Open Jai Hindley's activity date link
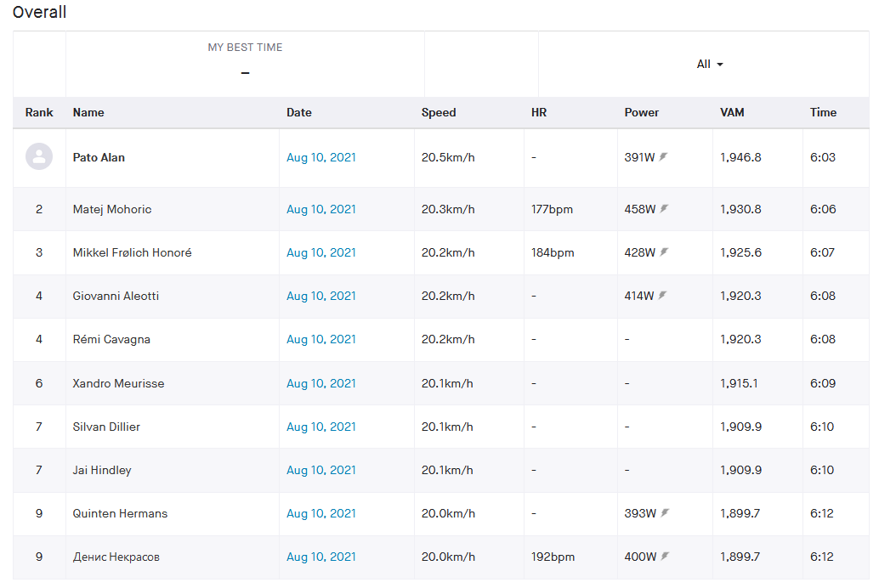This screenshot has width=879, height=588. coord(321,470)
